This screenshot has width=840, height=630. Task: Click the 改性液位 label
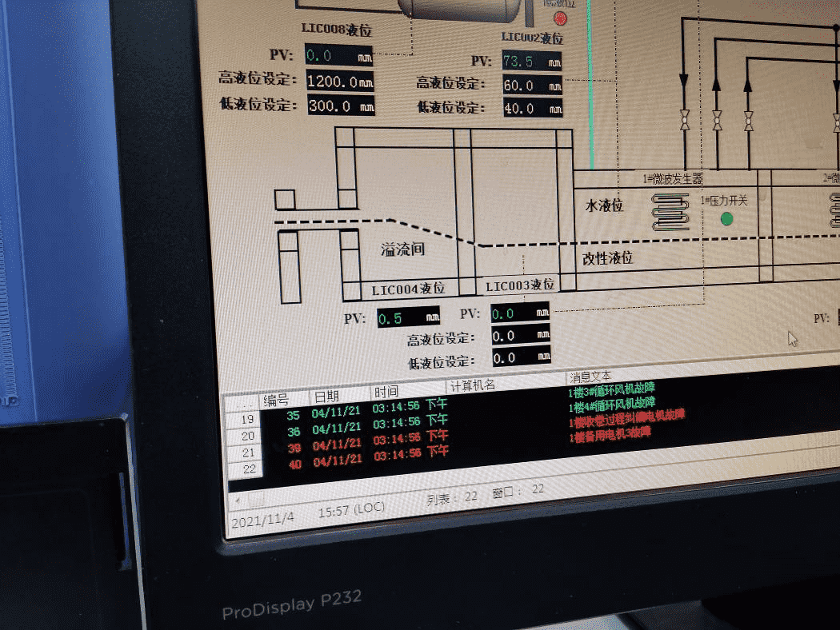607,258
